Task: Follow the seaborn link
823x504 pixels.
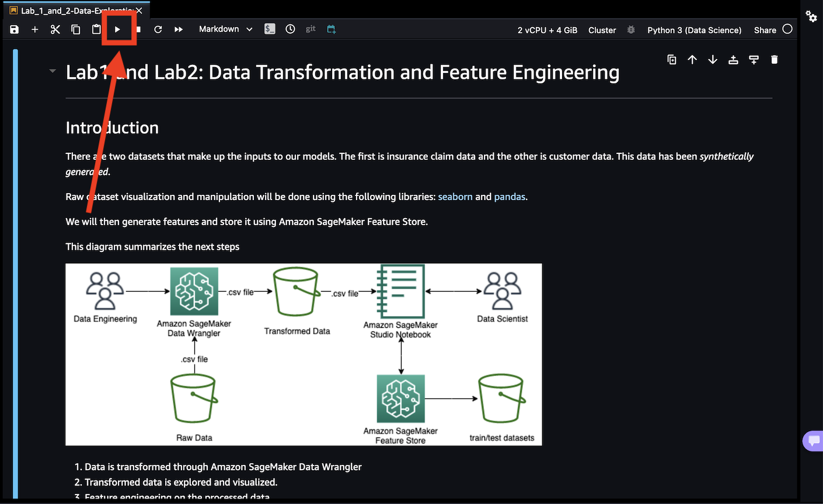Action: tap(455, 197)
